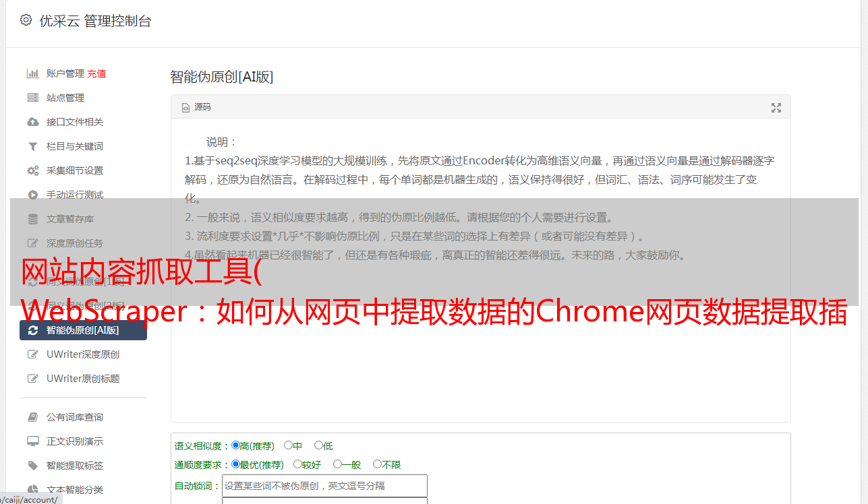This screenshot has width=868, height=504.
Task: Open 智能伪原创[AI版] sidebar item
Action: pyautogui.click(x=83, y=330)
